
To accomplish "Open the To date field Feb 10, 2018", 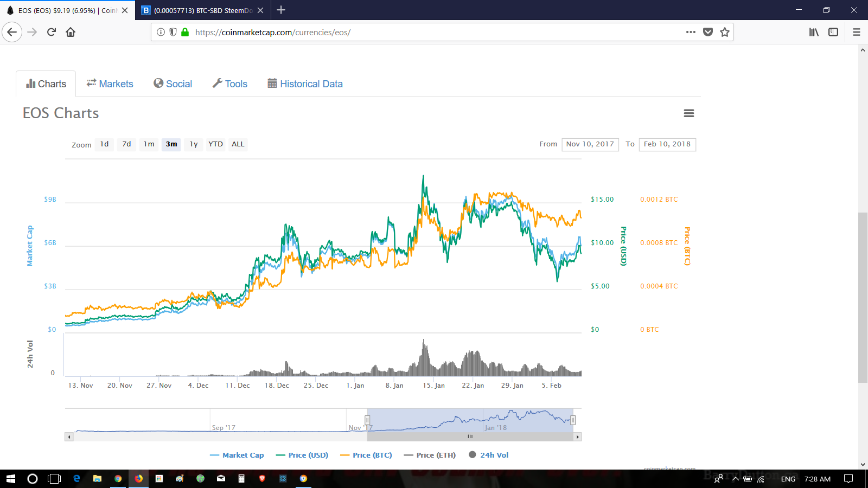I will (x=667, y=144).
